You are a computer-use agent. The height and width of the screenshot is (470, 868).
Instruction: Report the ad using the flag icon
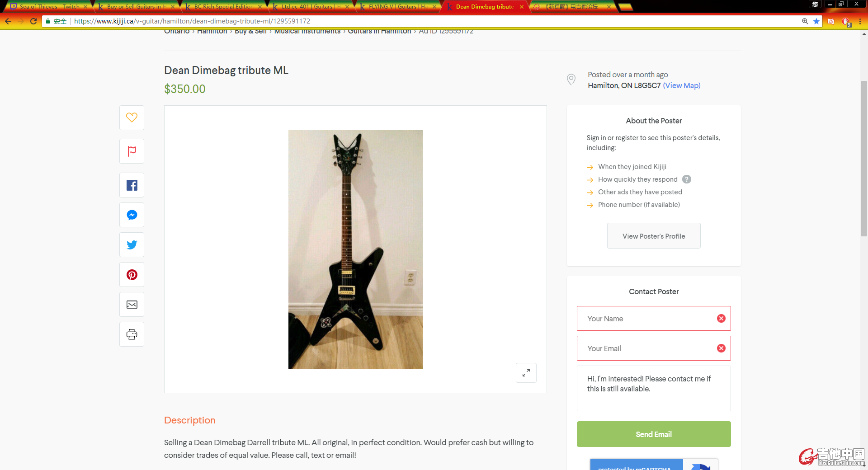coord(132,151)
